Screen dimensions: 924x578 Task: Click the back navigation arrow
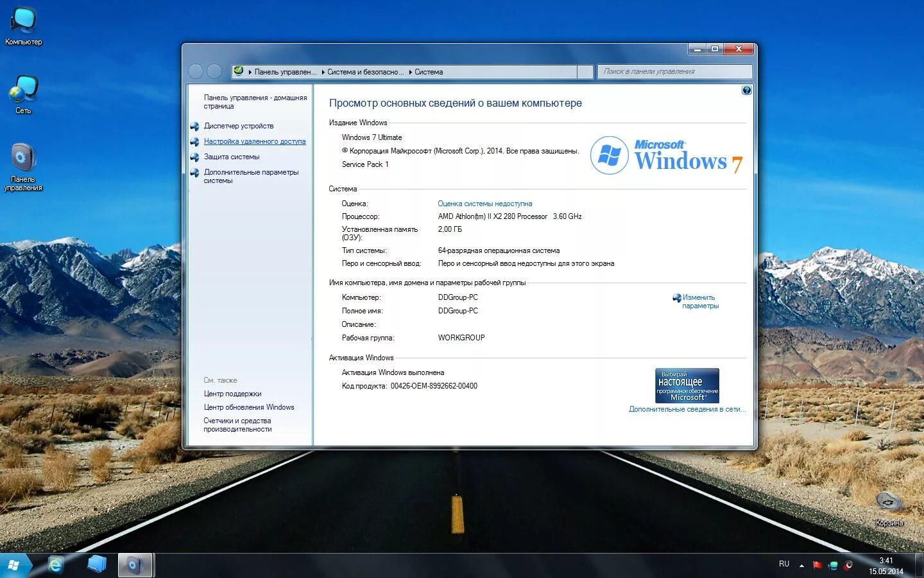(196, 71)
